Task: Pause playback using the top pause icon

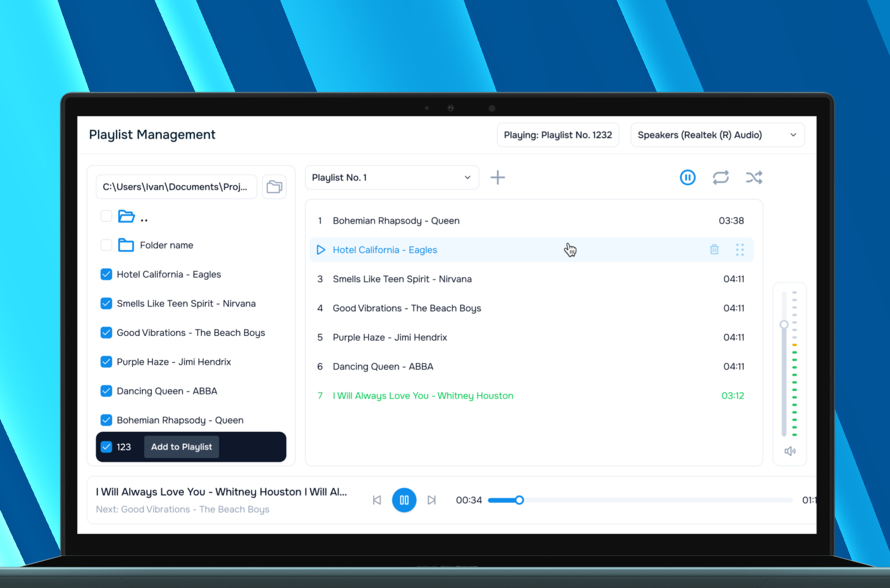Action: point(688,177)
